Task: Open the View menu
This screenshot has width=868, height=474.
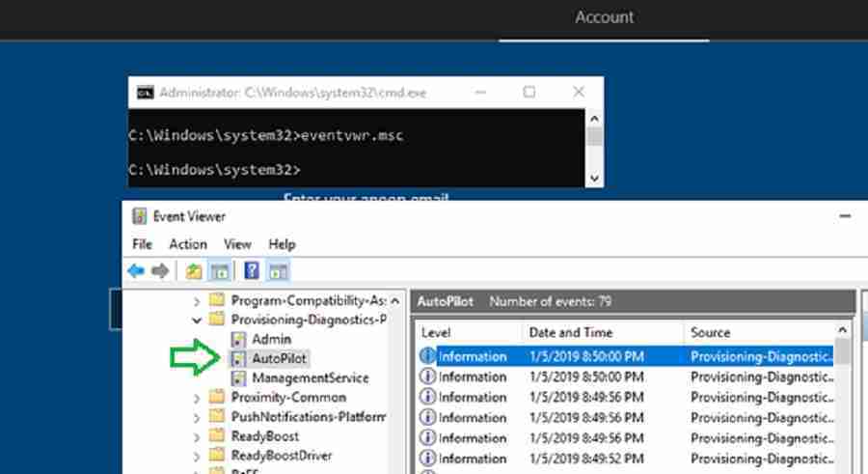Action: click(x=237, y=244)
